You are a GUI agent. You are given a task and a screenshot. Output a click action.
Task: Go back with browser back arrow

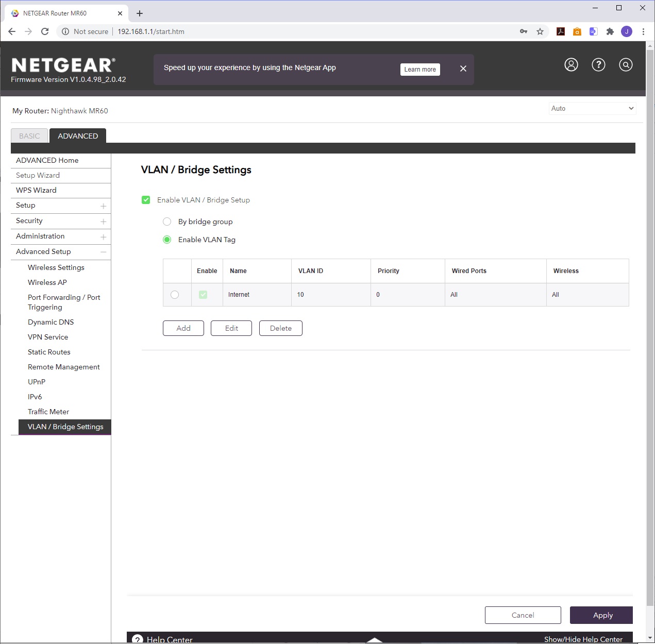[x=12, y=31]
